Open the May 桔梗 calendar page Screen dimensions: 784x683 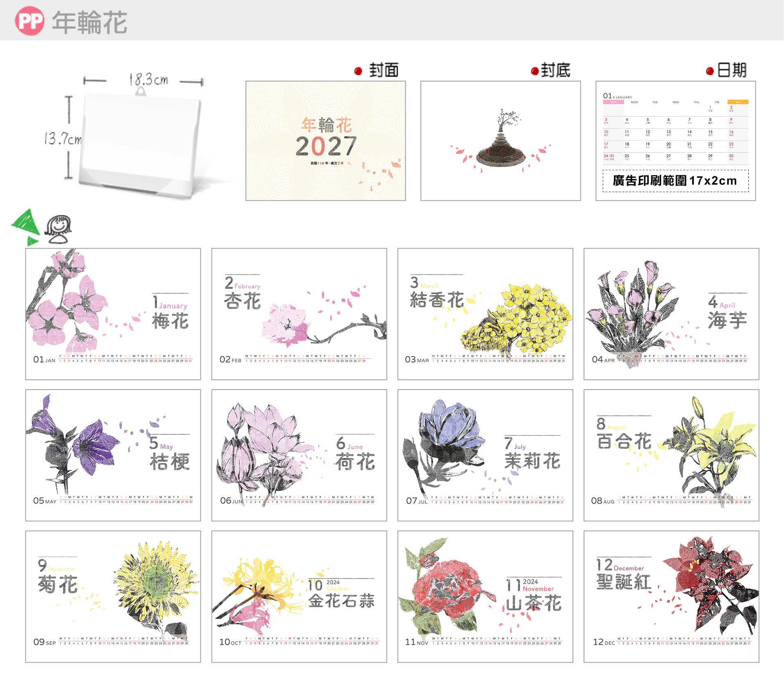click(113, 456)
